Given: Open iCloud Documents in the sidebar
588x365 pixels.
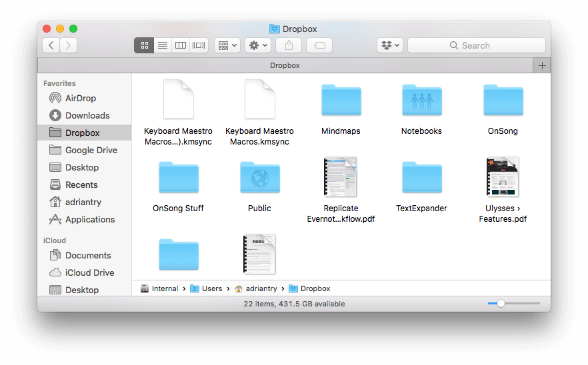Looking at the screenshot, I should tap(85, 255).
